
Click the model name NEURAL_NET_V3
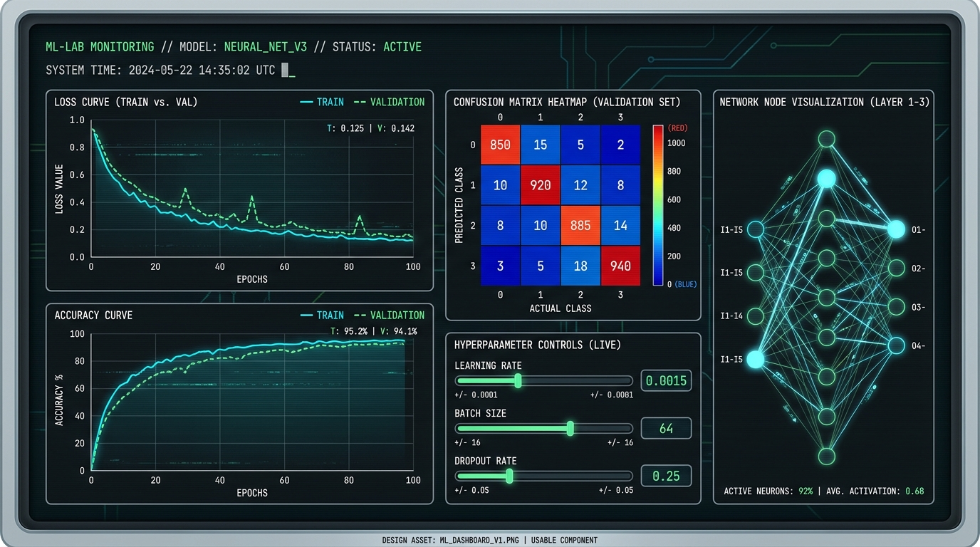pyautogui.click(x=266, y=47)
